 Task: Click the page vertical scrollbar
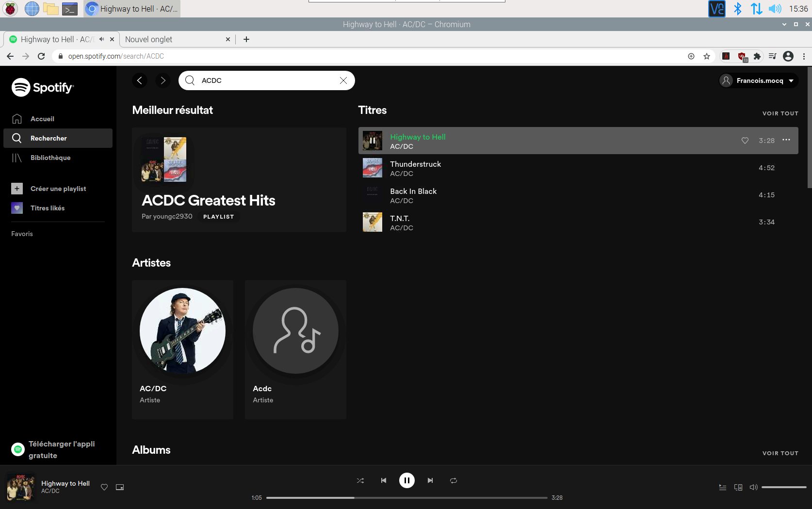click(809, 127)
